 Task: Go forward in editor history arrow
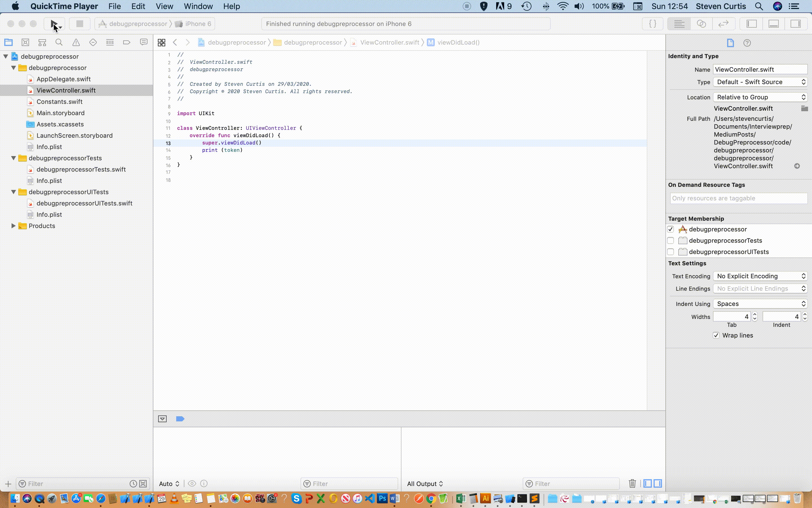click(x=188, y=42)
